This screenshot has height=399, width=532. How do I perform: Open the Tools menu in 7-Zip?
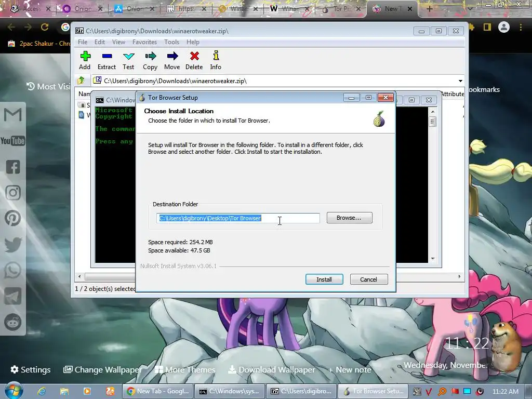click(171, 42)
